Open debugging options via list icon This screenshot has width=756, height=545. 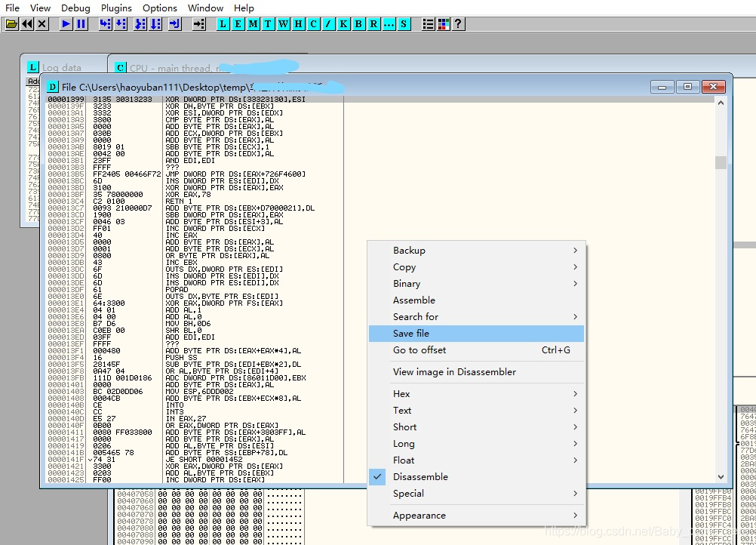click(428, 23)
